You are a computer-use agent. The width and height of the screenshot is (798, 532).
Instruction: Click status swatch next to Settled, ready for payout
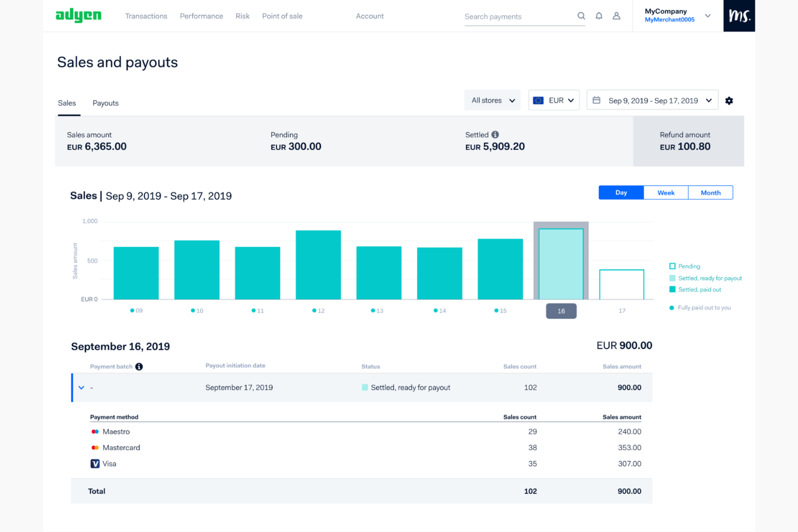[365, 388]
